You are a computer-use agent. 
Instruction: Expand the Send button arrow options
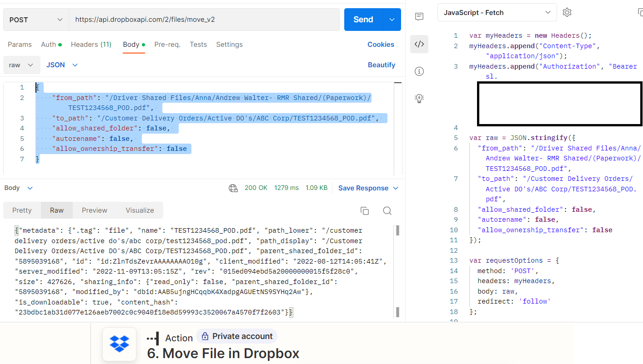(x=392, y=20)
